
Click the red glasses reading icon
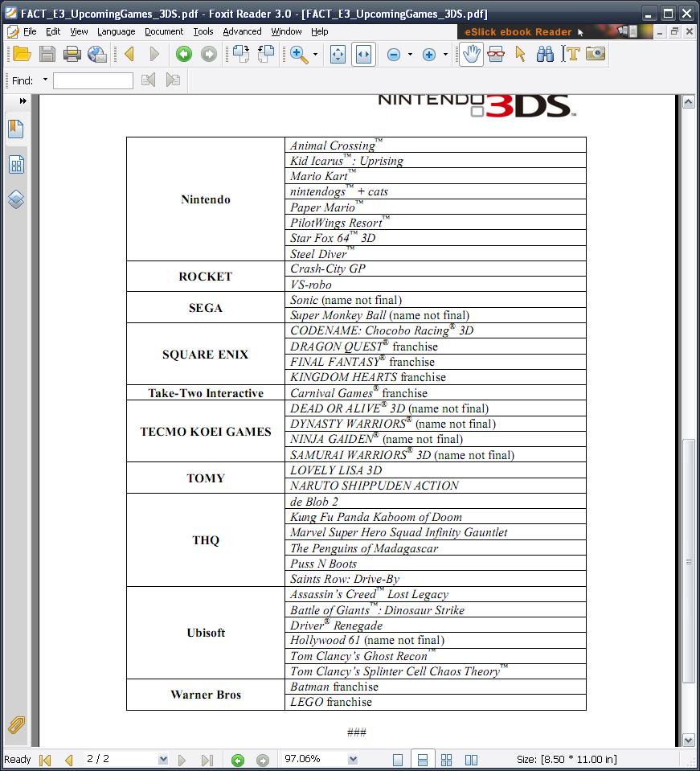point(496,54)
